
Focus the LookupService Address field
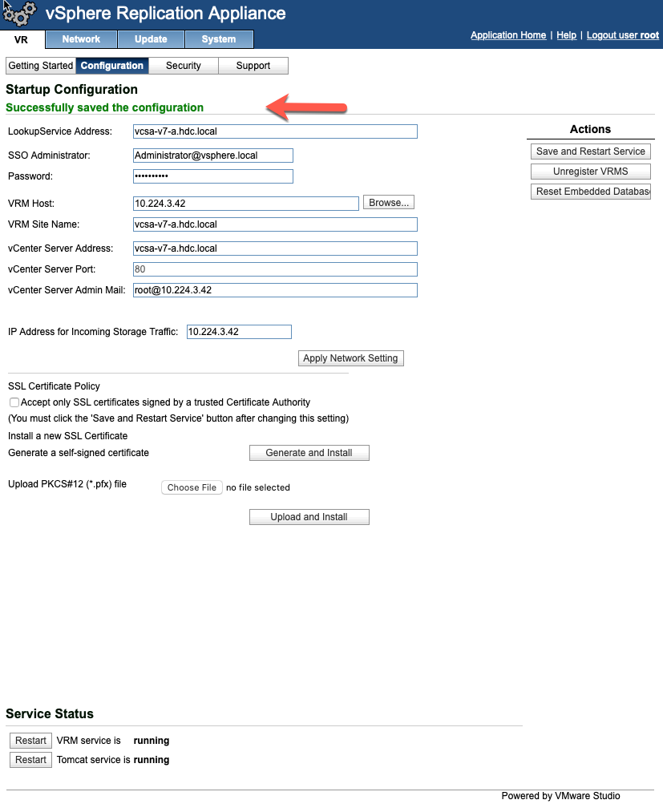point(275,131)
